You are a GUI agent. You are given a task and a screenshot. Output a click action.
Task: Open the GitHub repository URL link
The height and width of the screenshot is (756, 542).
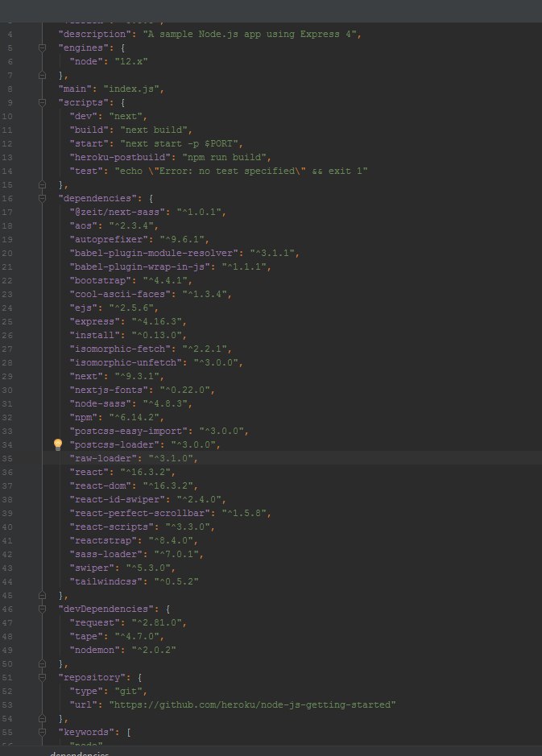tap(252, 705)
